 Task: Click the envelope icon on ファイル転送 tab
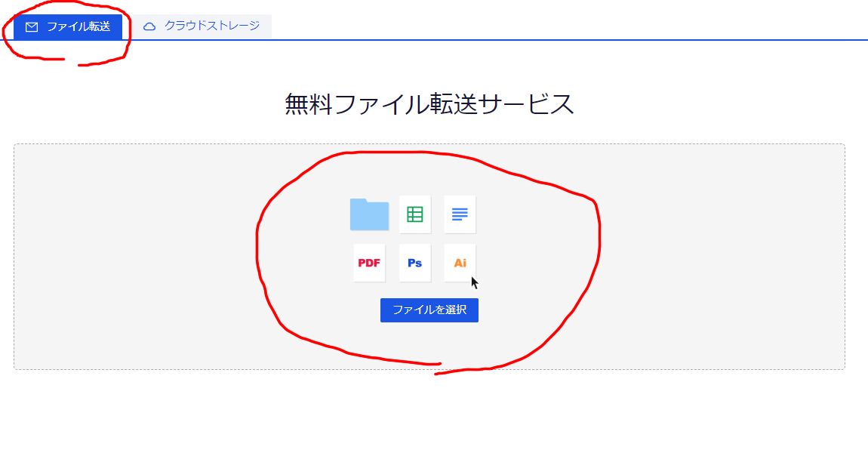pyautogui.click(x=32, y=27)
